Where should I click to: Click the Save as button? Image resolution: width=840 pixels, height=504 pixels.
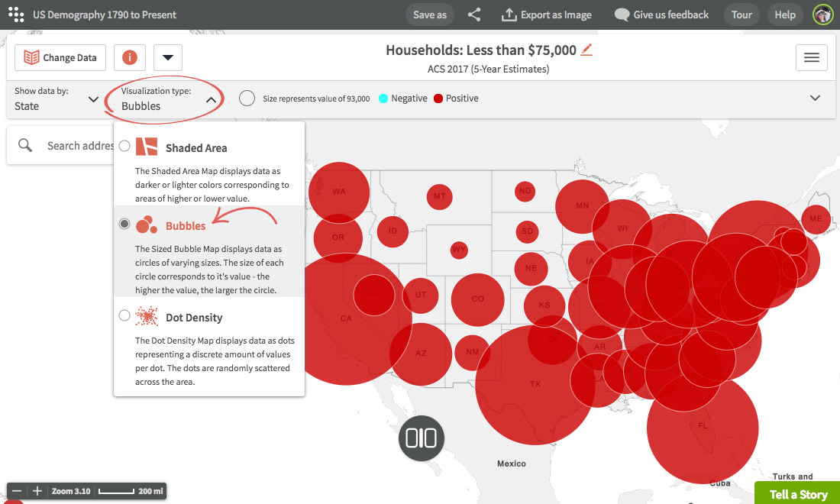click(430, 15)
